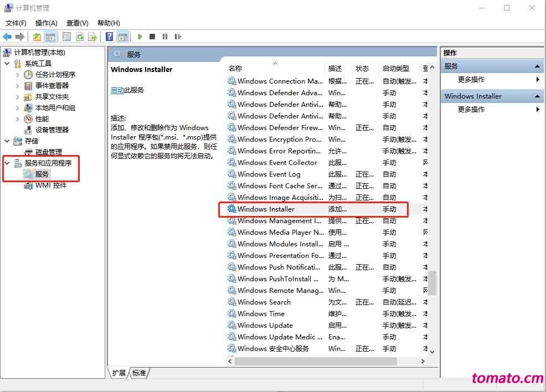The width and height of the screenshot is (546, 392).
Task: Click the Forward arrow in the toolbar
Action: point(20,37)
